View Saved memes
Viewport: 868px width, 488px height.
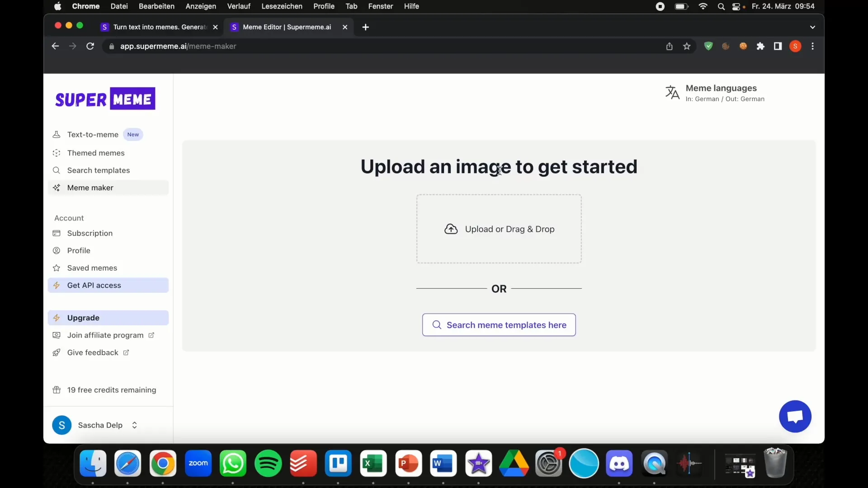pos(92,268)
